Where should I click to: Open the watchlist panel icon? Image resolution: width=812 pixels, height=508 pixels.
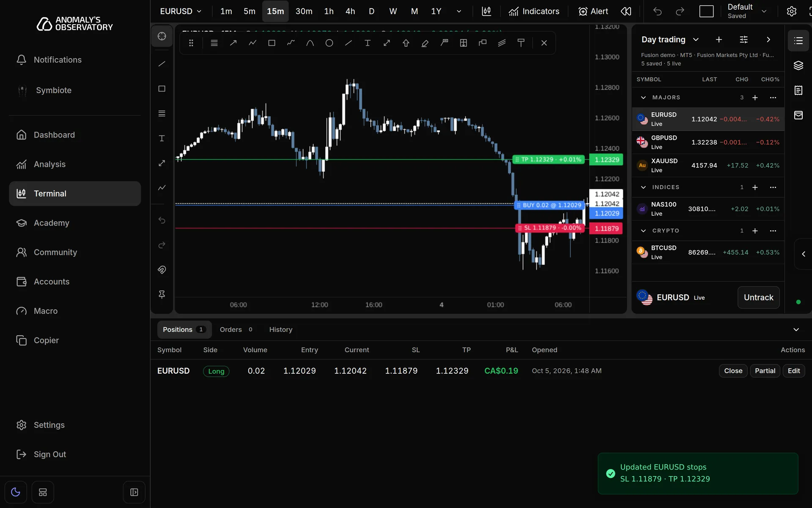pyautogui.click(x=798, y=41)
